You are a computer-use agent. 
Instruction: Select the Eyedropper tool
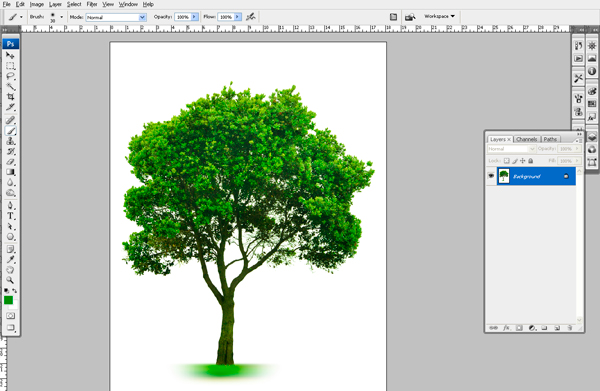point(10,259)
